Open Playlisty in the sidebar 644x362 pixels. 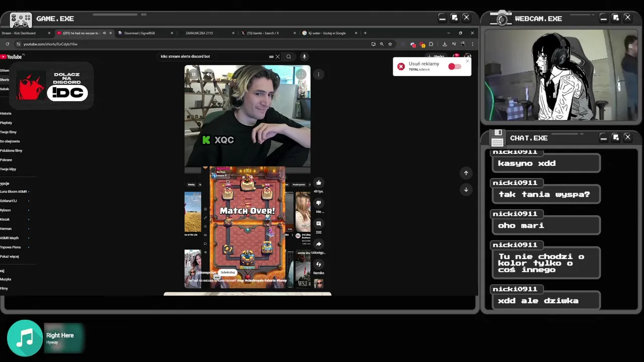point(6,123)
